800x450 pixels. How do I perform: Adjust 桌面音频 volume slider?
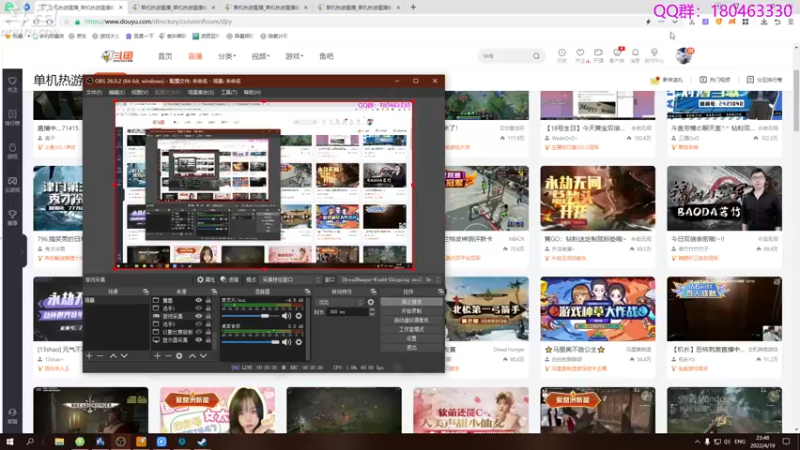point(251,342)
